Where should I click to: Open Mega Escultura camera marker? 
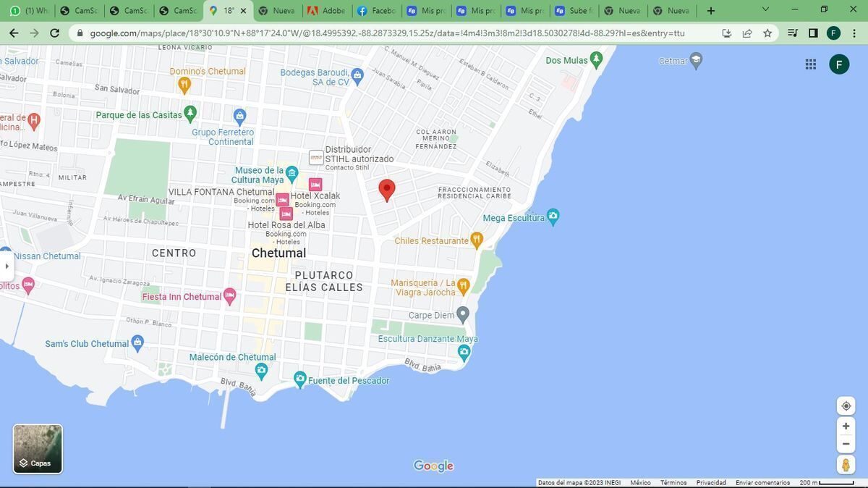point(553,216)
